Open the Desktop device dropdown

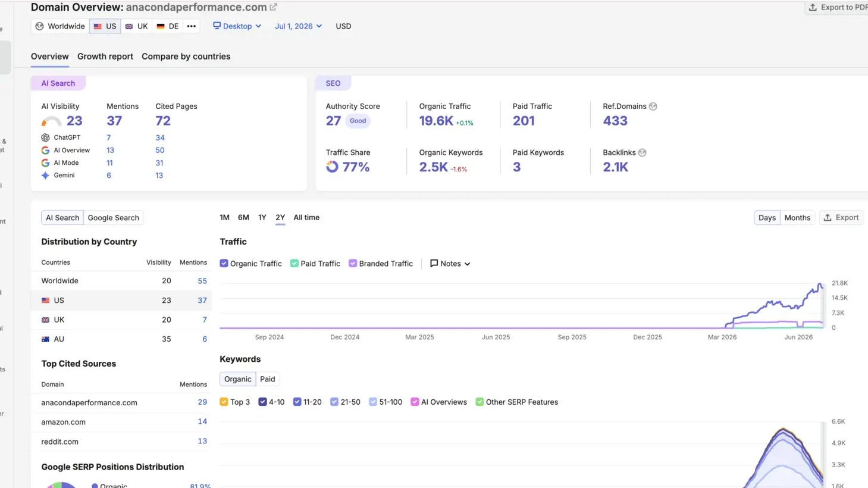point(237,26)
